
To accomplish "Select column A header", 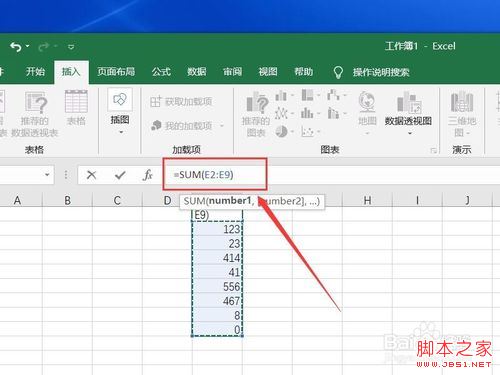I will (x=17, y=200).
